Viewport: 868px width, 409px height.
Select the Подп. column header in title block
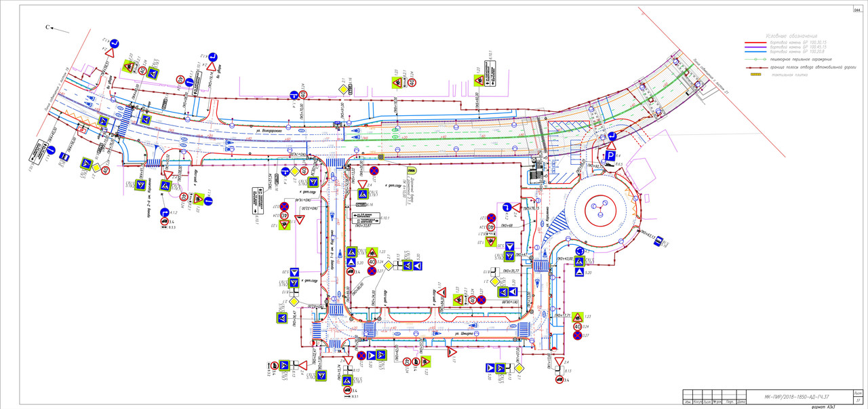(730, 402)
